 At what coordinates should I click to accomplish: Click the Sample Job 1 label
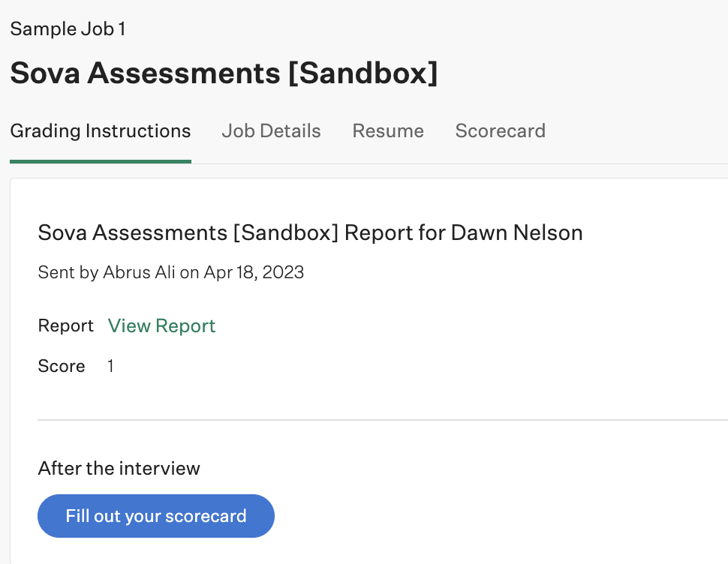pos(68,28)
